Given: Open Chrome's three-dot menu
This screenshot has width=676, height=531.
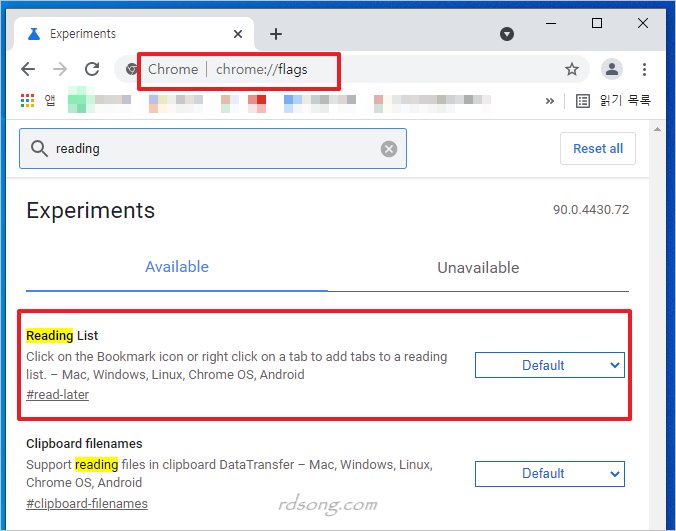Looking at the screenshot, I should point(645,69).
